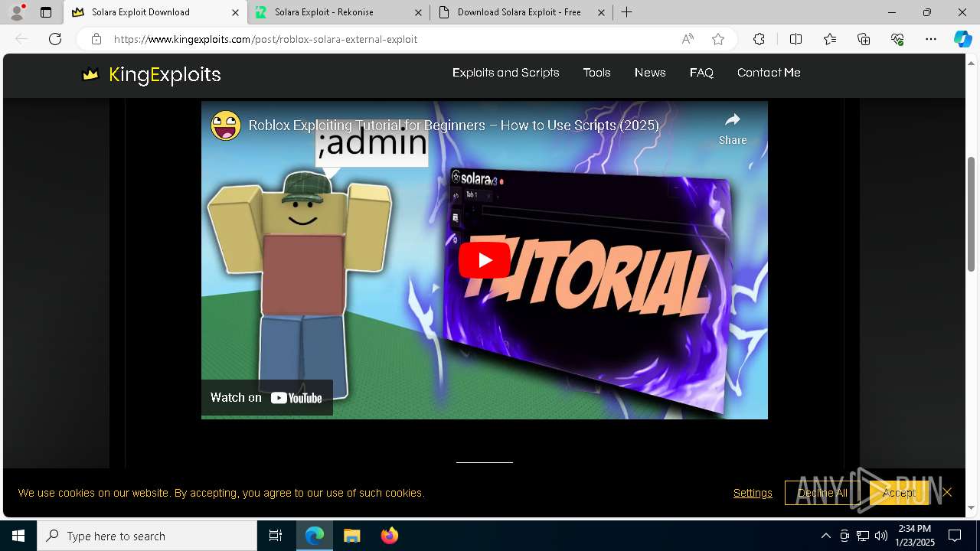Open the Contact Me nav item
Viewport: 980px width, 551px height.
point(769,73)
